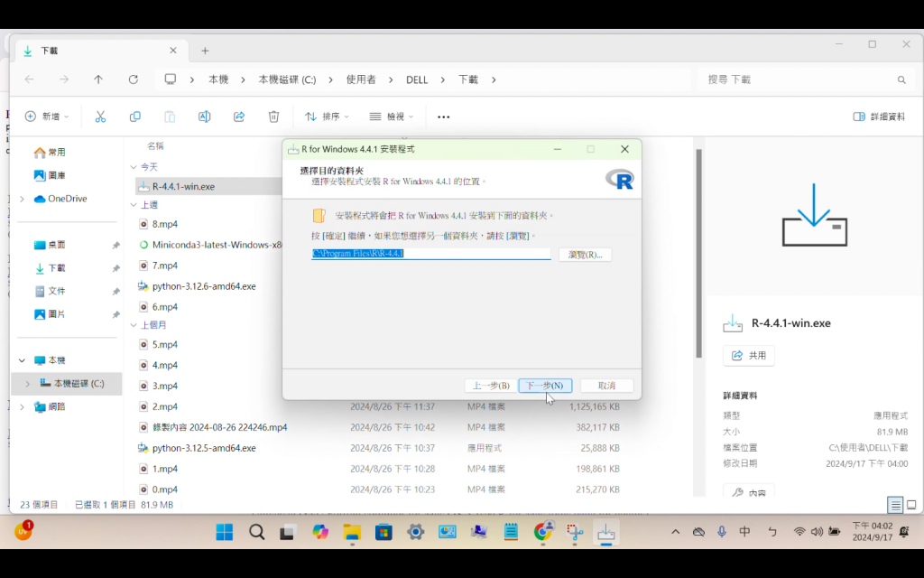Open Copilot icon on taskbar
The height and width of the screenshot is (578, 924).
click(320, 532)
